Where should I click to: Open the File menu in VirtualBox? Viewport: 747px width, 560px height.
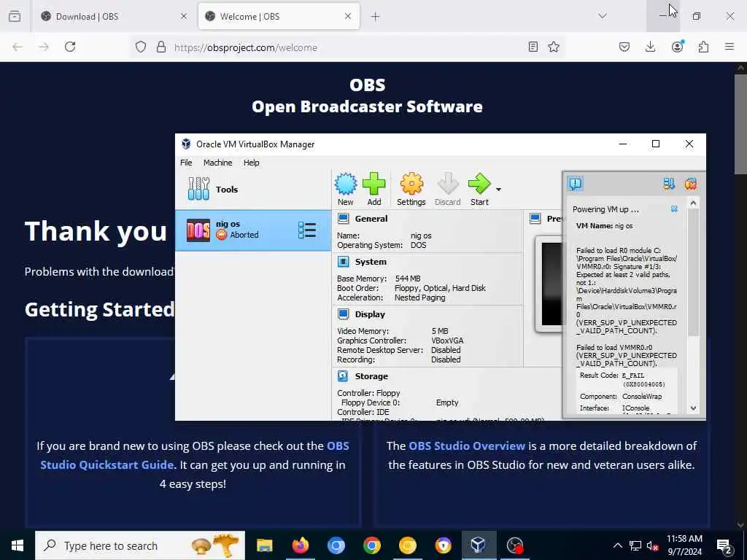coord(186,163)
